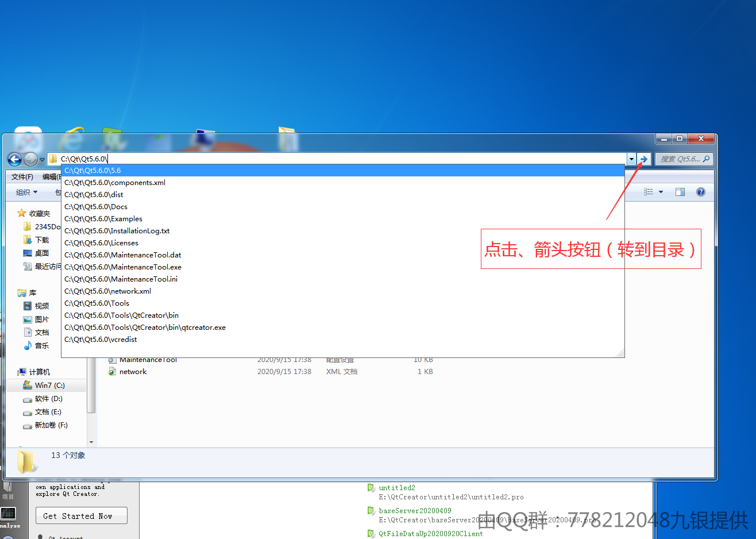Click the go-to arrow beside address bar

[x=644, y=159]
